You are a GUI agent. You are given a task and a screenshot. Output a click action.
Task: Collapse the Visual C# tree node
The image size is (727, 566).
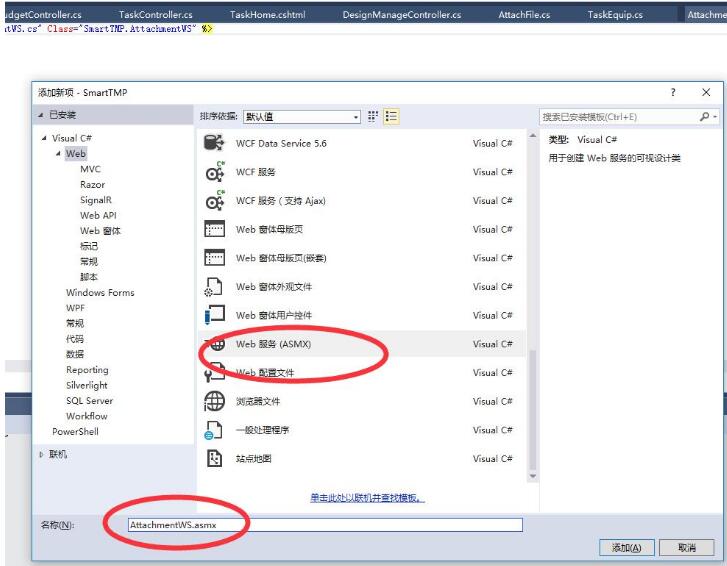point(44,138)
